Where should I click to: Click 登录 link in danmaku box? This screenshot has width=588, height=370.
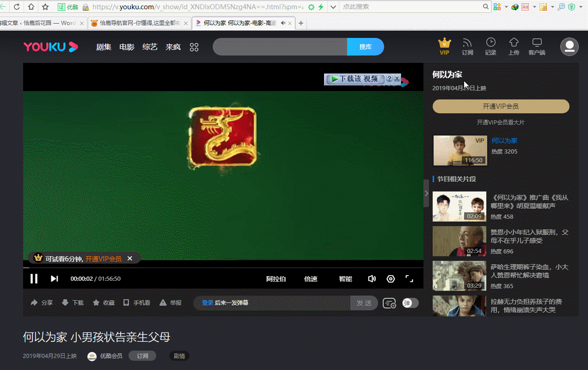tap(208, 302)
